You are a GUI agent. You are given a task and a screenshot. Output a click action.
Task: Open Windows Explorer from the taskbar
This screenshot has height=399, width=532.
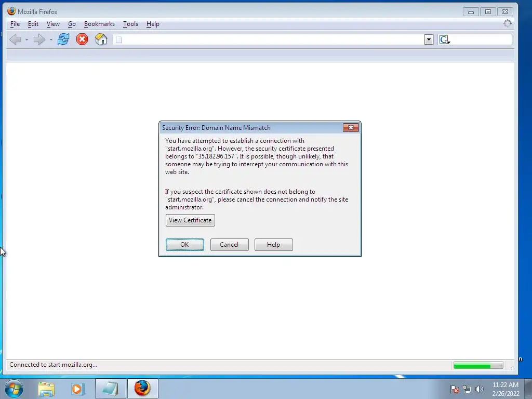46,389
